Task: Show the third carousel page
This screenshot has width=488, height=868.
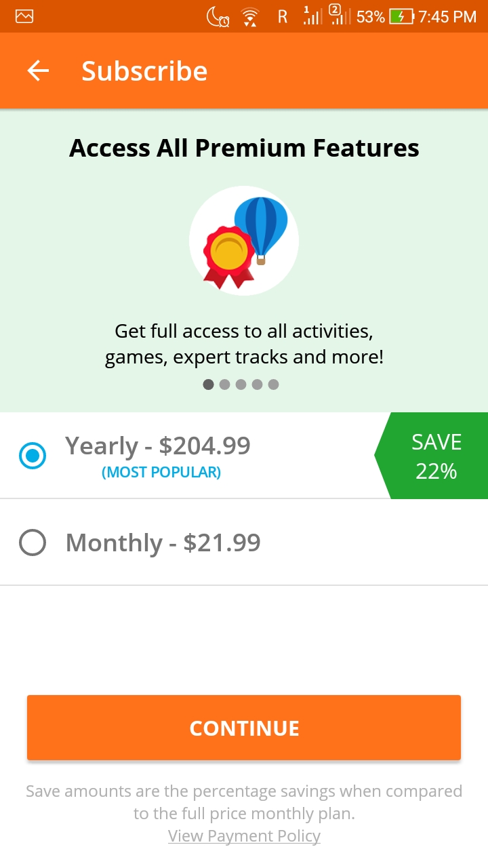Action: [x=241, y=384]
